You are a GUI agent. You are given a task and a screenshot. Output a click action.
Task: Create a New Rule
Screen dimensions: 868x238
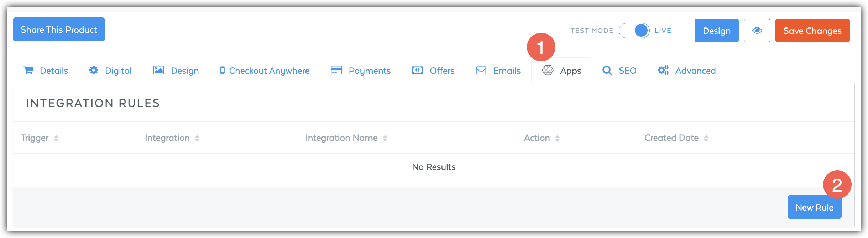click(x=814, y=207)
